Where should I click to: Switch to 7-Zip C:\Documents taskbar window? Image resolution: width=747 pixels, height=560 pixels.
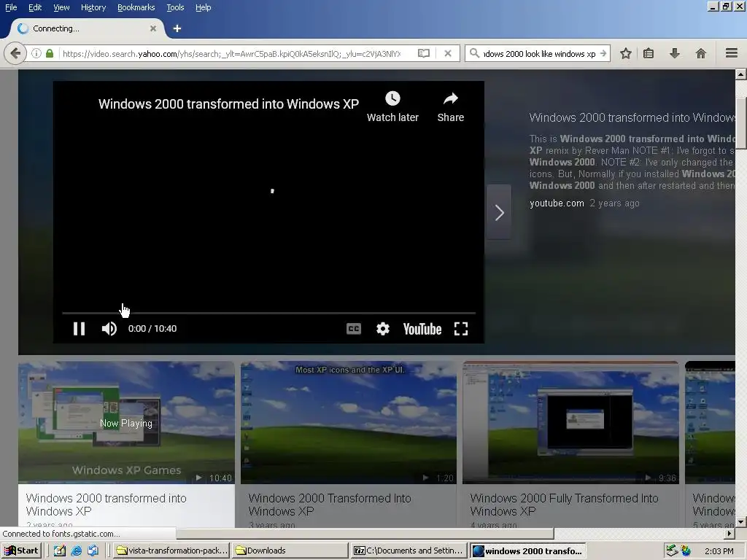point(409,551)
